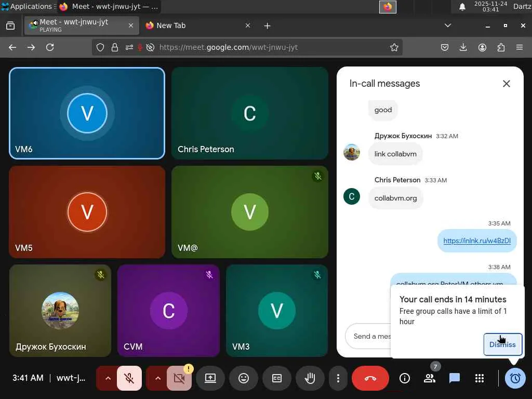Click the blocked camera indicator in address bar

click(x=150, y=47)
